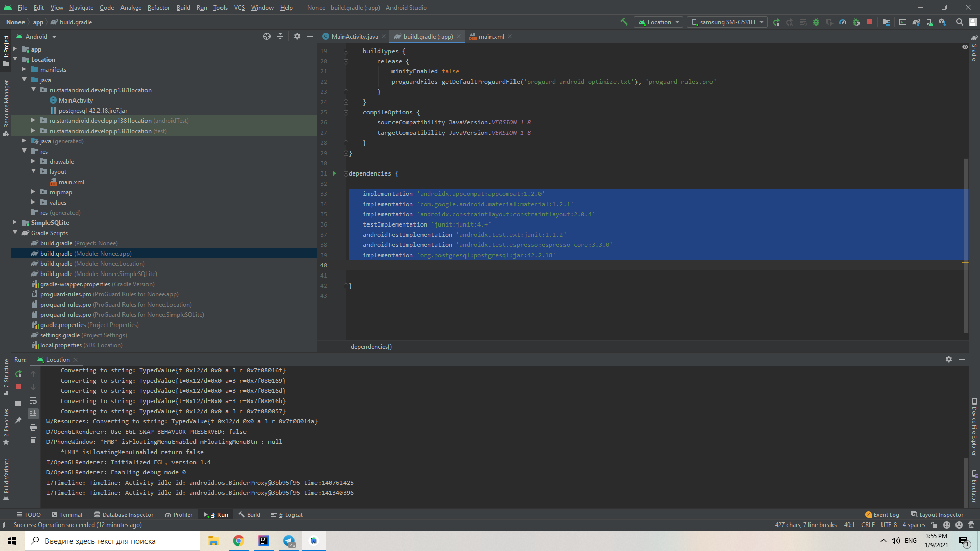Click the Print icon in the Run console
Image resolution: width=980 pixels, height=551 pixels.
coord(33,427)
